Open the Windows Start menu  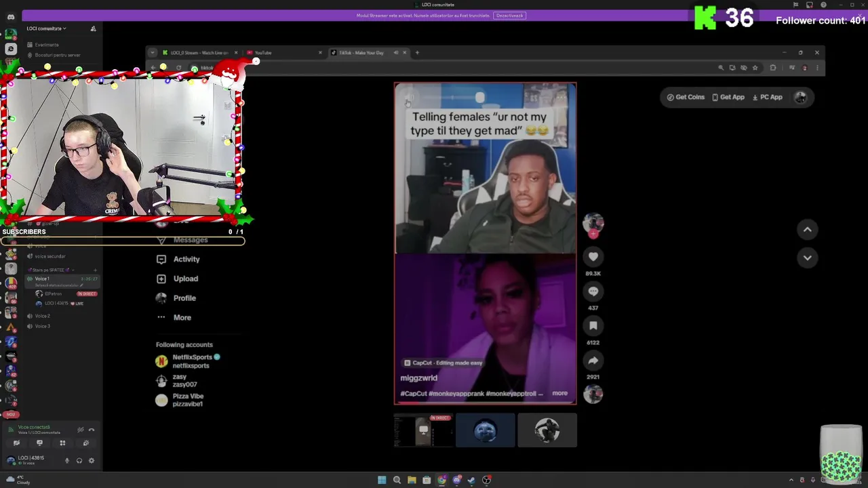click(382, 480)
